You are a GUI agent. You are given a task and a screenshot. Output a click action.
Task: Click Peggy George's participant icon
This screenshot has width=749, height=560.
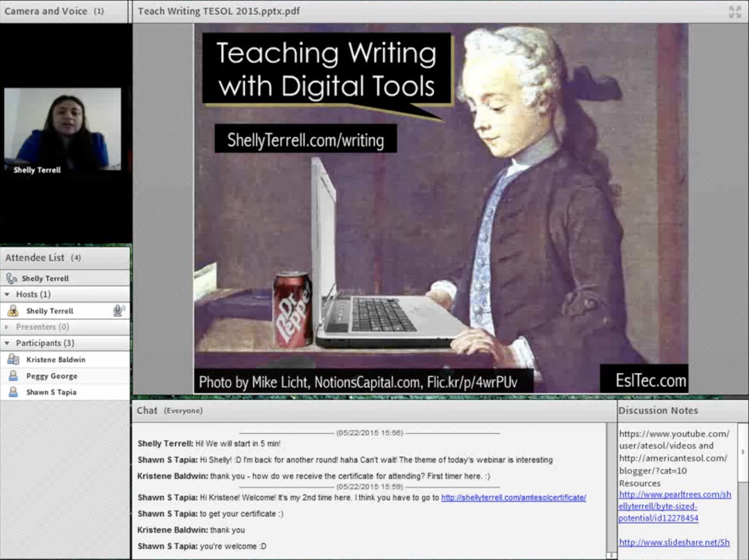(13, 376)
